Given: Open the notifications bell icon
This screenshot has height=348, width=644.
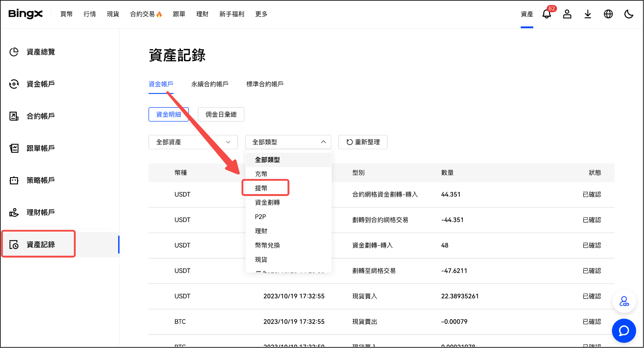Looking at the screenshot, I should pyautogui.click(x=546, y=14).
